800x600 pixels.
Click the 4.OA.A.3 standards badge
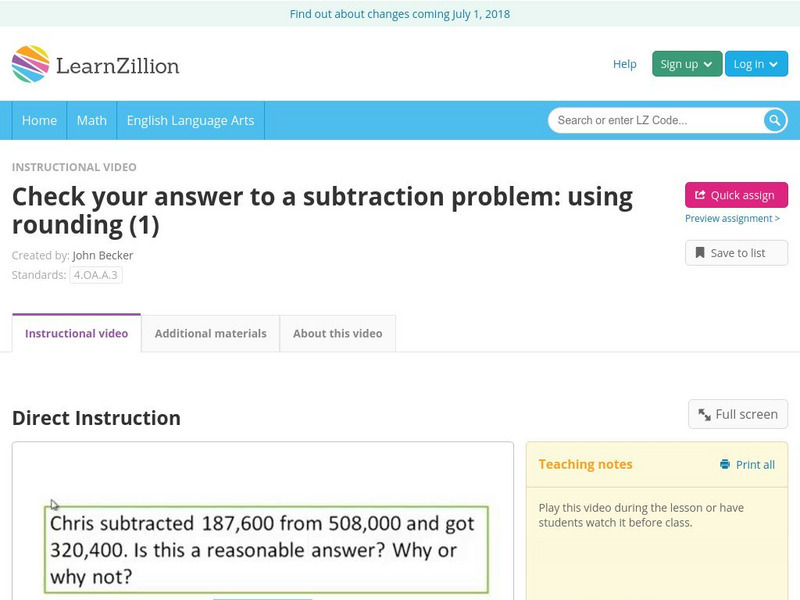click(x=95, y=273)
